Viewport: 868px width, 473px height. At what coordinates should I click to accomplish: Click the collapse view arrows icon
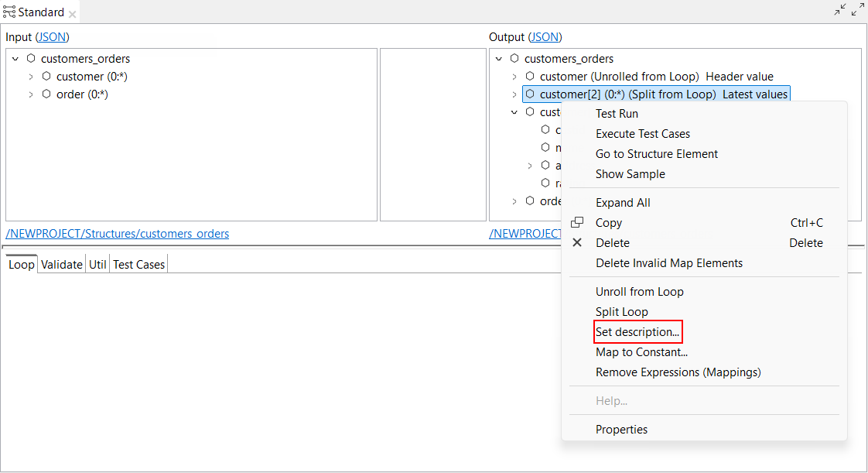click(x=840, y=10)
